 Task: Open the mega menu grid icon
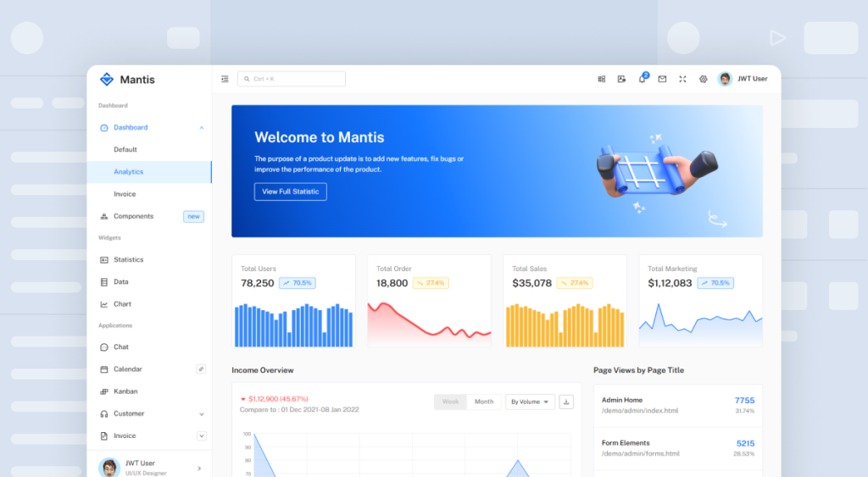tap(601, 79)
